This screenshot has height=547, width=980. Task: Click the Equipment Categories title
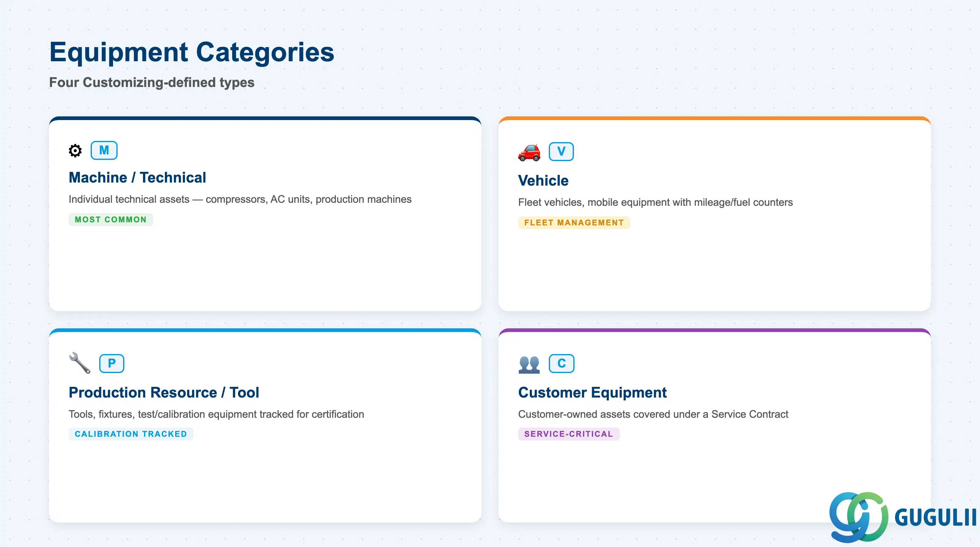(x=192, y=52)
